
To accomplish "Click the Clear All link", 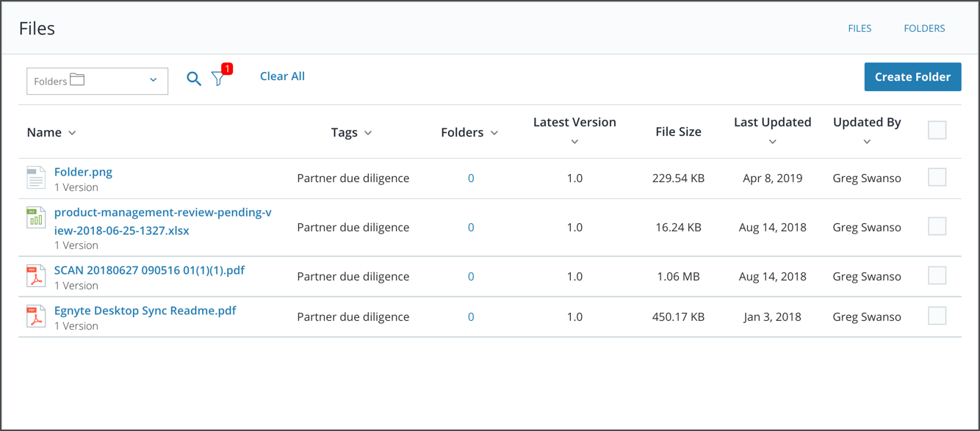I will (x=282, y=76).
